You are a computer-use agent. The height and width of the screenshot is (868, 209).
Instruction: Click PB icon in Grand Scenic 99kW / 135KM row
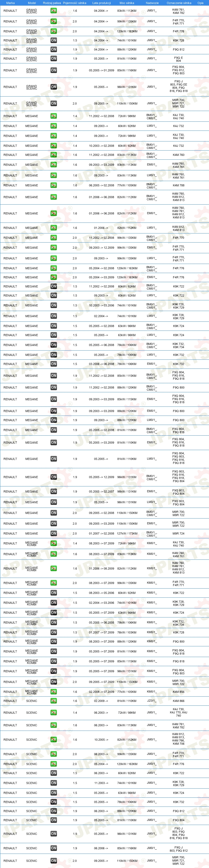[x=53, y=21]
